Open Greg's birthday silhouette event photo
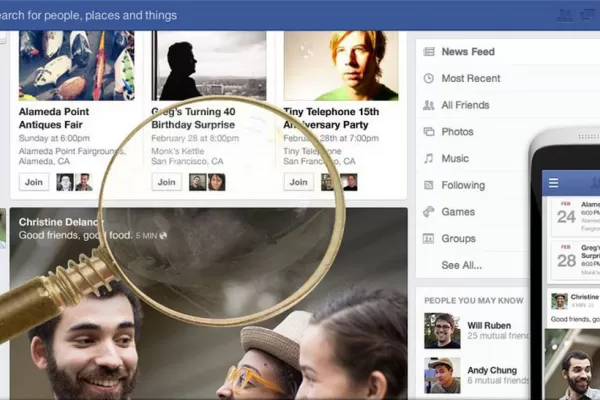Image resolution: width=600 pixels, height=400 pixels. [x=209, y=65]
